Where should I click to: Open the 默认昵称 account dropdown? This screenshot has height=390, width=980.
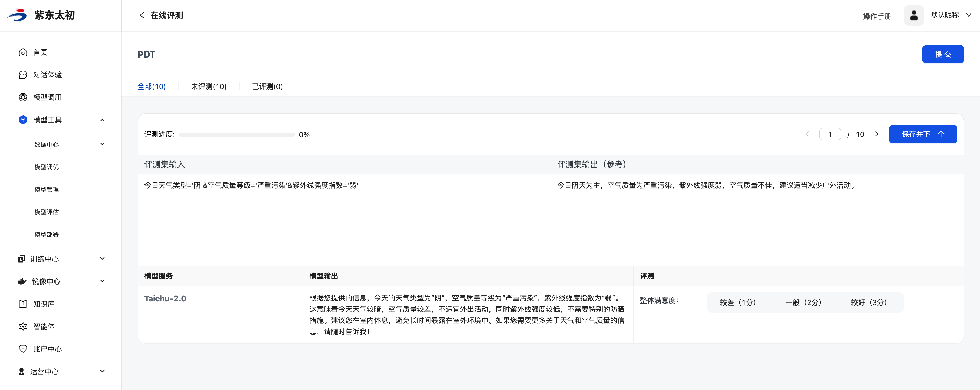tap(968, 15)
